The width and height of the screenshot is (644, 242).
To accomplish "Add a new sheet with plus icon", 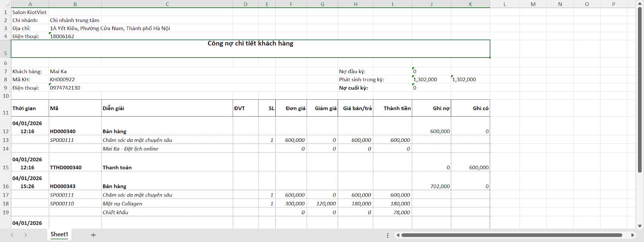I will click(x=93, y=235).
